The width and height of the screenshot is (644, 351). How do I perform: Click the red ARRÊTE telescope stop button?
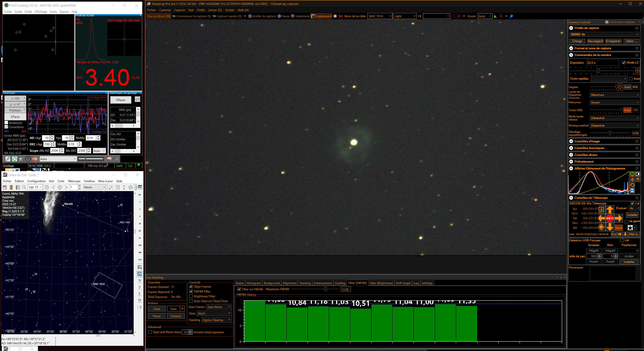tap(610, 218)
